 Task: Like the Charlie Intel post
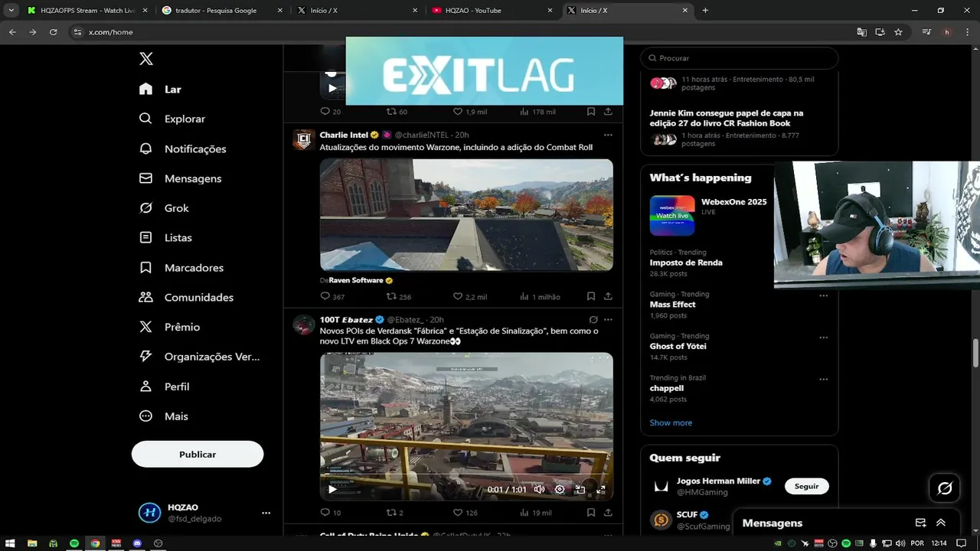click(x=469, y=296)
